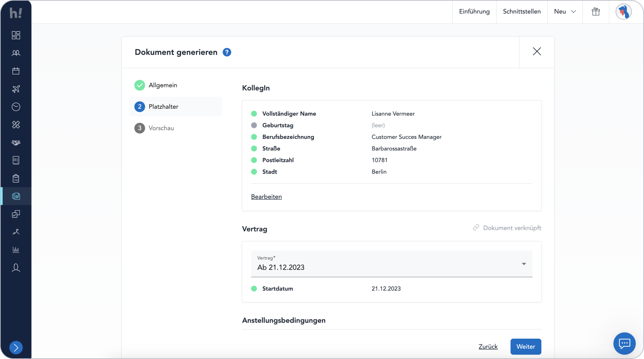Open the bar chart reports icon
Image resolution: width=644 pixels, height=359 pixels.
point(16,250)
